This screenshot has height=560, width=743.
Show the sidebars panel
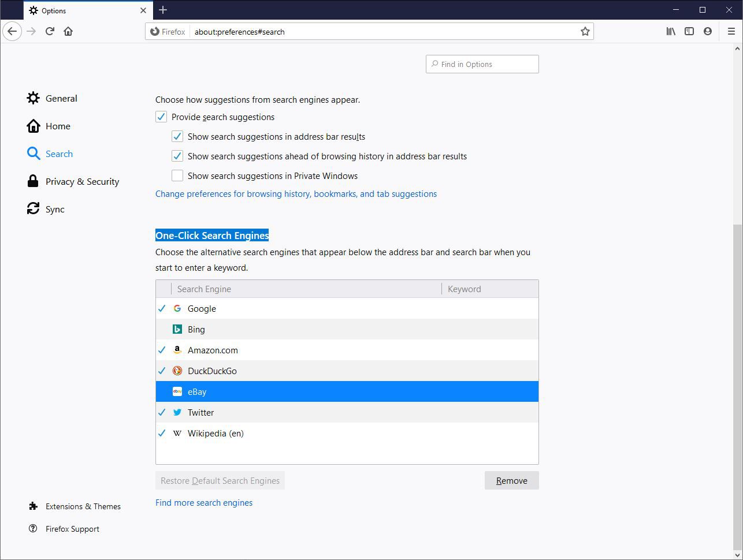(689, 31)
